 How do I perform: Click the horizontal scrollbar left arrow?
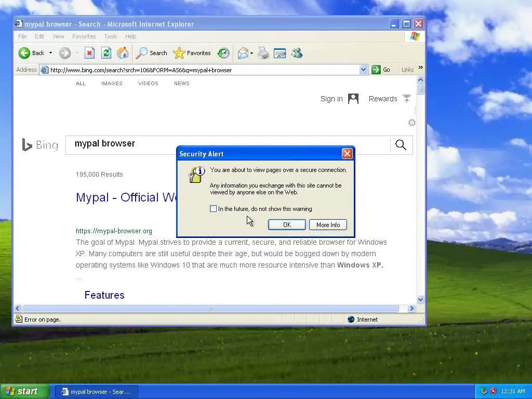(18, 309)
